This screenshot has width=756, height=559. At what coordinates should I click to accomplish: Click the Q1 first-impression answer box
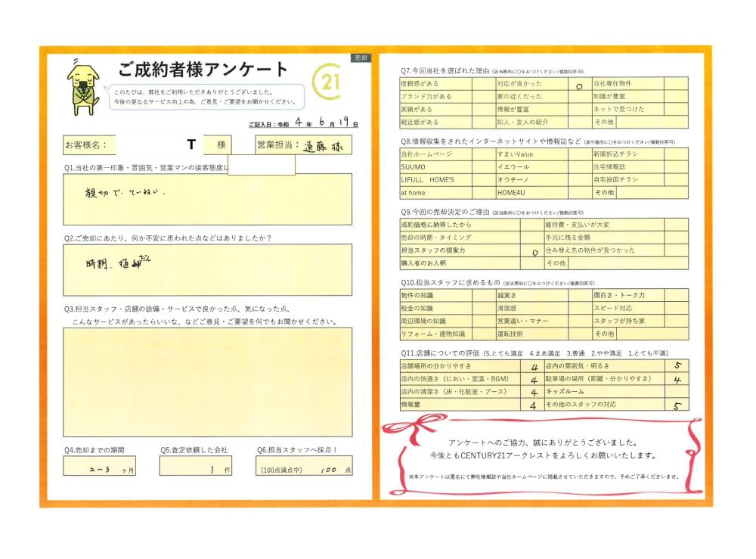[207, 200]
